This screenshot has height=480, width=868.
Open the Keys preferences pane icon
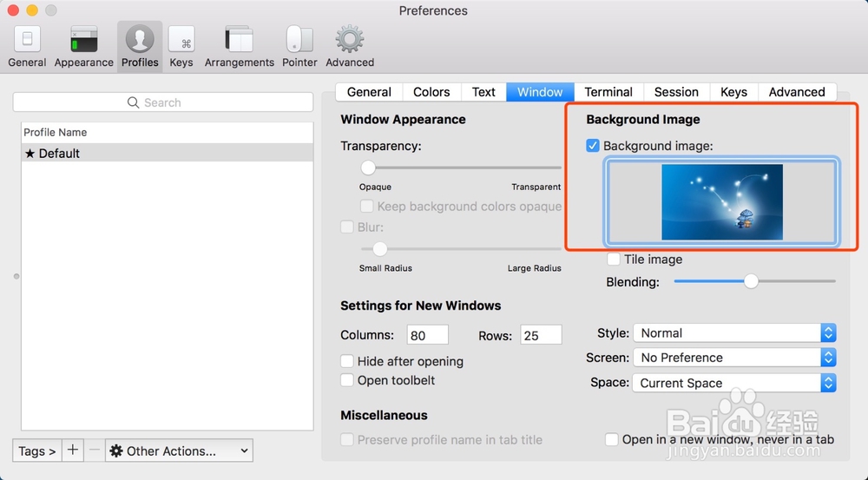coord(181,39)
